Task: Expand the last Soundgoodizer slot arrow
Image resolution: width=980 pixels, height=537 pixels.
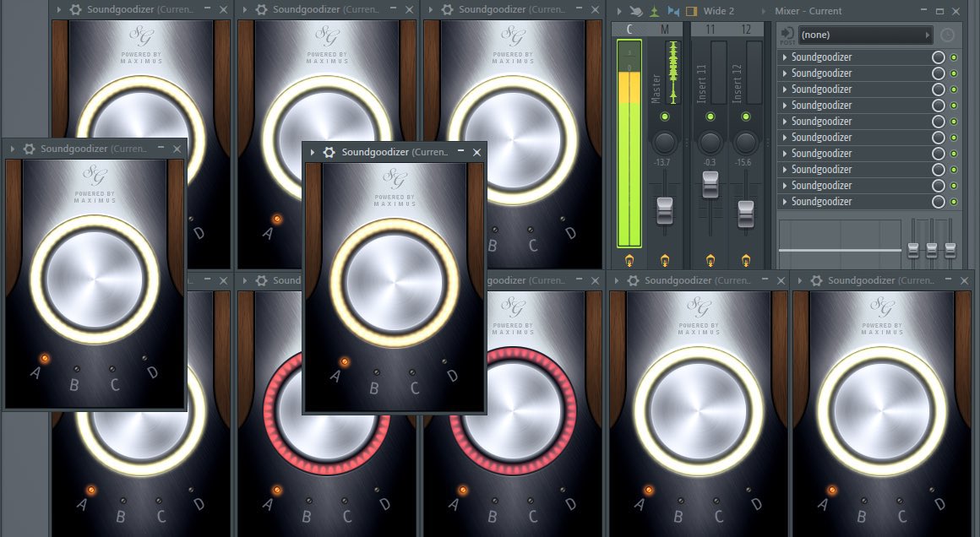Action: click(x=784, y=202)
